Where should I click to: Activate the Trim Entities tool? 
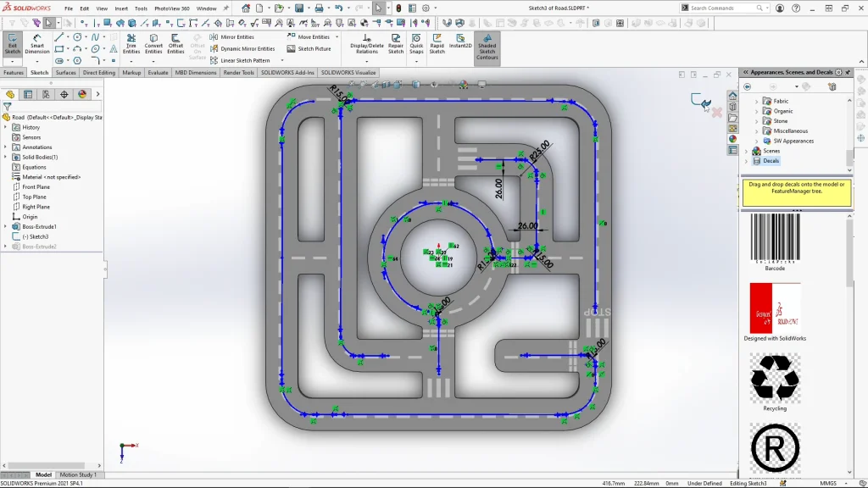click(x=131, y=44)
